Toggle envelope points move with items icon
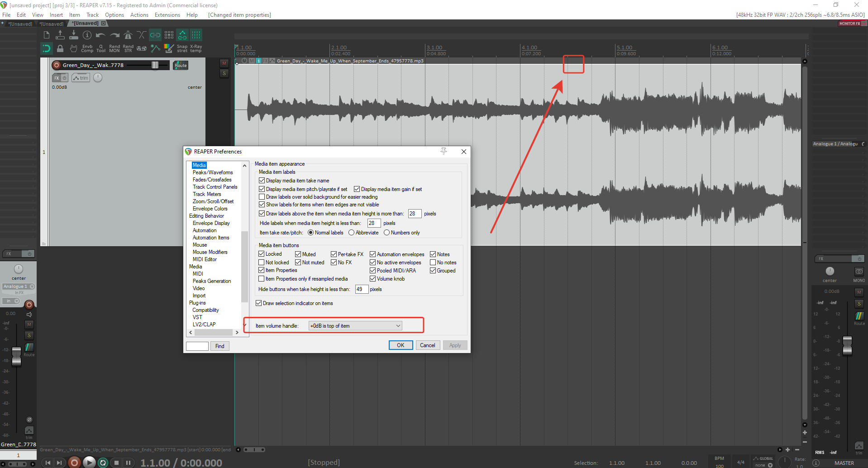 182,35
